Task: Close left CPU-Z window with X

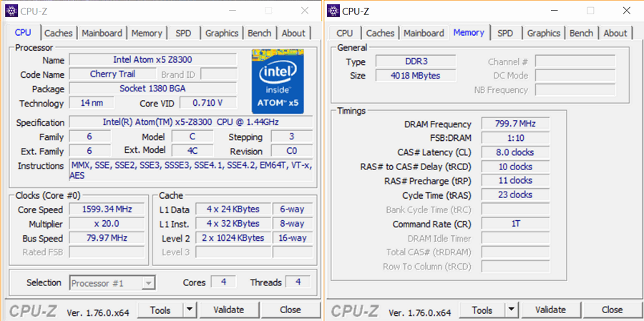Action: coord(305,11)
